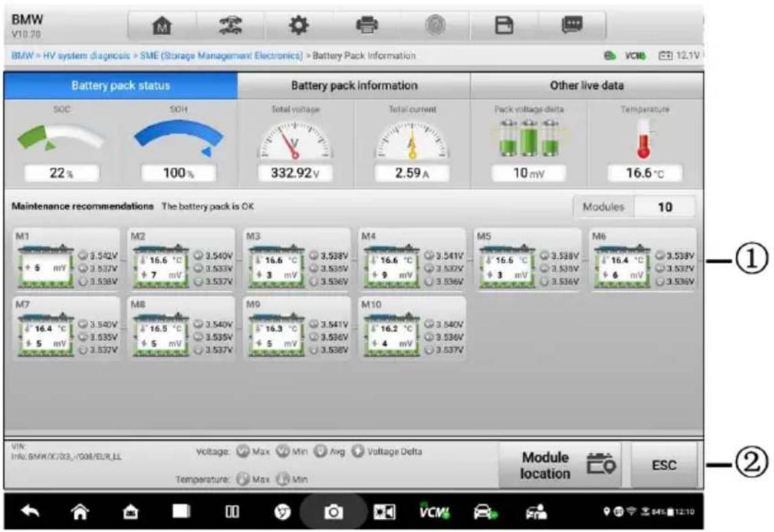Open the VCM shortcut in bottom bar
Screen dimensions: 774x532
pyautogui.click(x=434, y=511)
